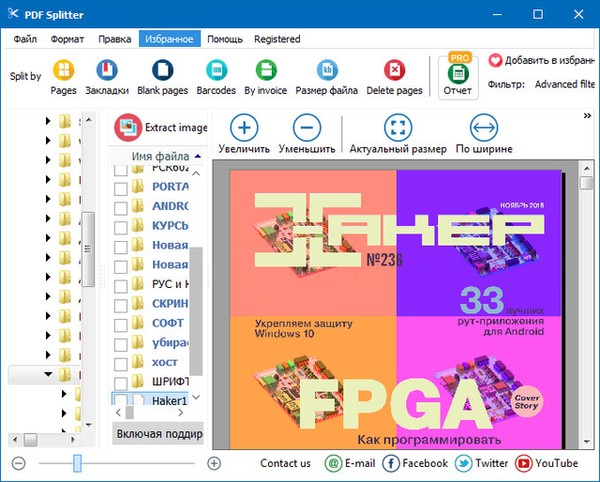Screen dimensions: 600x482
Task: Open the PRO Отчет report
Action: [458, 77]
